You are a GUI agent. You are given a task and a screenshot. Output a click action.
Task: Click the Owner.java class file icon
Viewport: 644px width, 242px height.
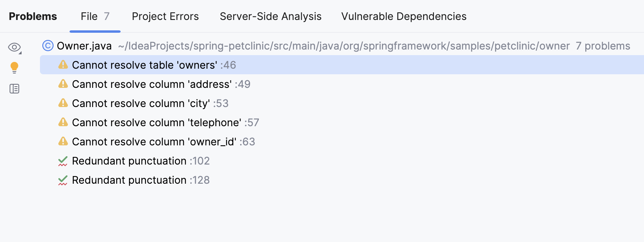48,46
